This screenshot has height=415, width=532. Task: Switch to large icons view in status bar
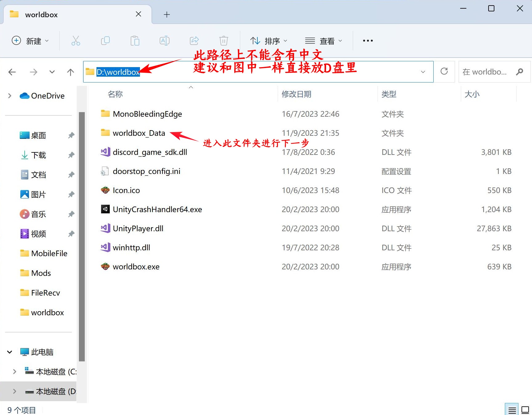(x=525, y=410)
